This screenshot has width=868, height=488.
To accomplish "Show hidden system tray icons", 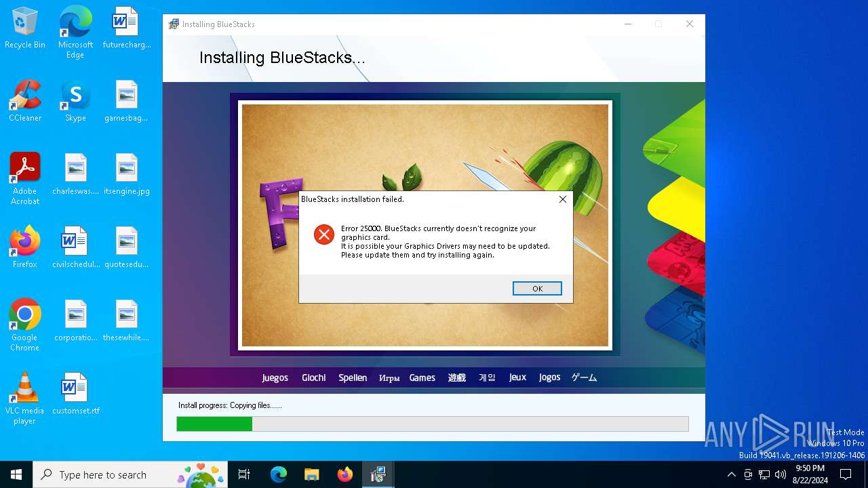I will [731, 474].
